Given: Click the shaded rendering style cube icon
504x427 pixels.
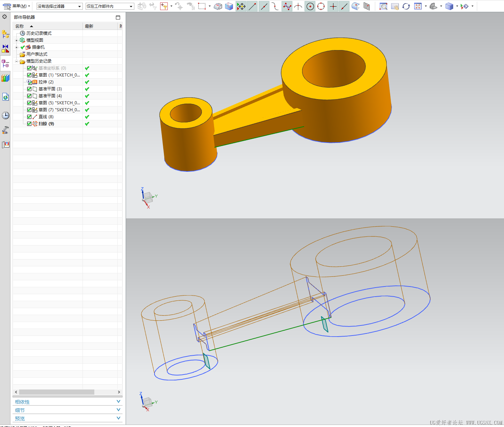Looking at the screenshot, I should (449, 6).
